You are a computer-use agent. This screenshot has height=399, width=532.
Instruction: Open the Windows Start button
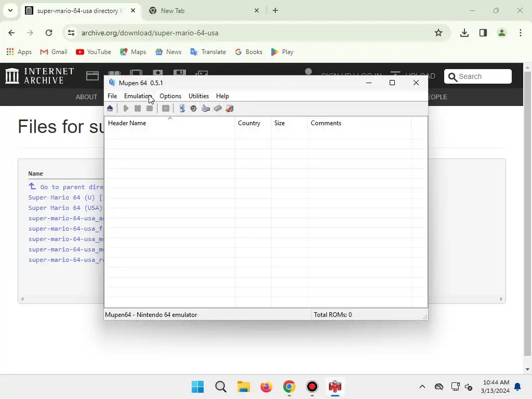coord(197,387)
